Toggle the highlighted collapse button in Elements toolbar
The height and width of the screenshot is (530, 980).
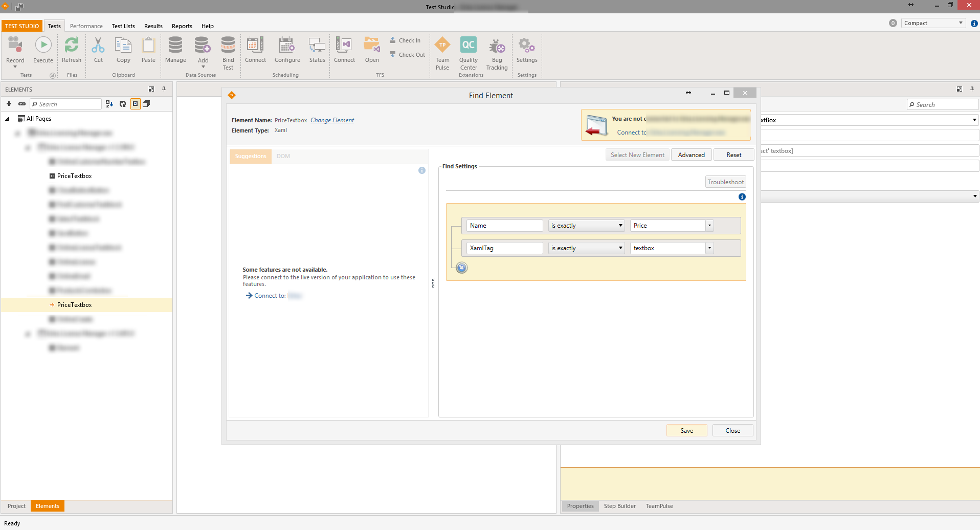(135, 104)
